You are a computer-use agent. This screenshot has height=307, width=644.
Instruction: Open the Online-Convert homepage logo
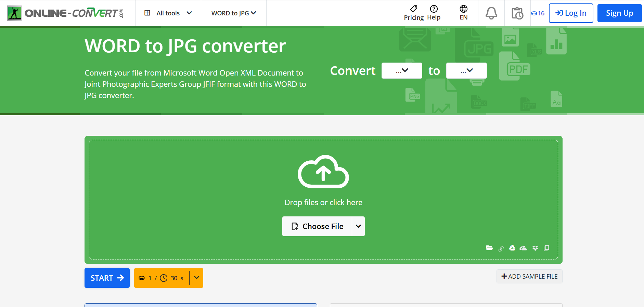click(65, 13)
